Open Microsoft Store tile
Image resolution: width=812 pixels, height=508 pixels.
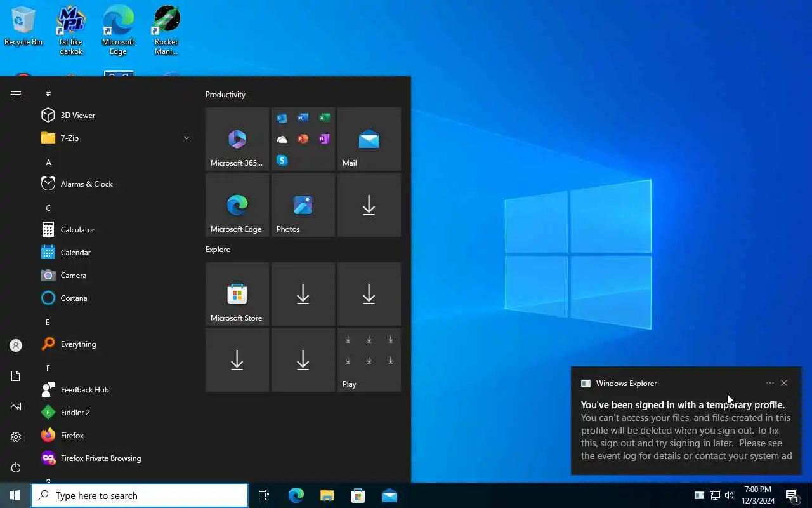click(237, 294)
